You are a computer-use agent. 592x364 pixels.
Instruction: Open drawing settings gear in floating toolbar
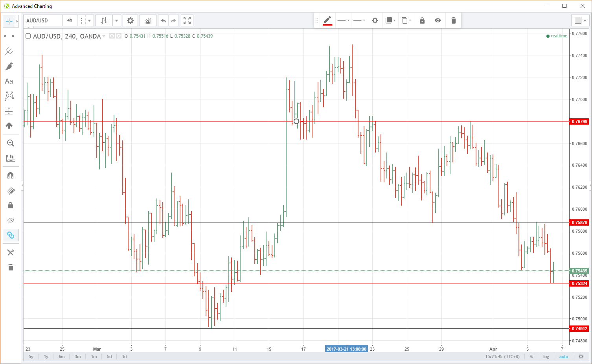[375, 20]
